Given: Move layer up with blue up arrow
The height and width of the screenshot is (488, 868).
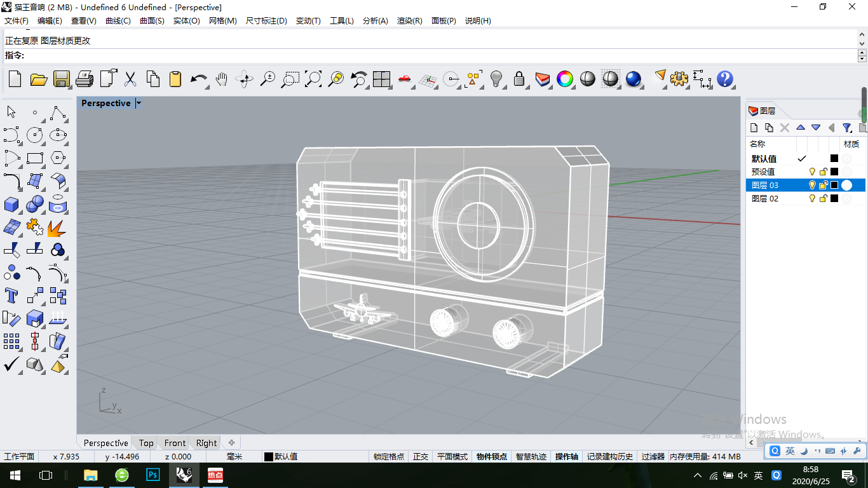Looking at the screenshot, I should pyautogui.click(x=801, y=128).
